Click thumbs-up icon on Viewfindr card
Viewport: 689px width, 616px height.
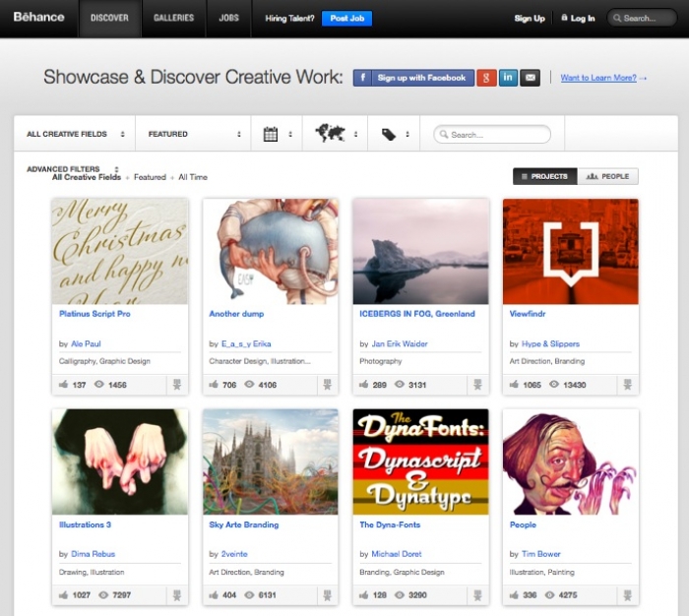[x=514, y=385]
